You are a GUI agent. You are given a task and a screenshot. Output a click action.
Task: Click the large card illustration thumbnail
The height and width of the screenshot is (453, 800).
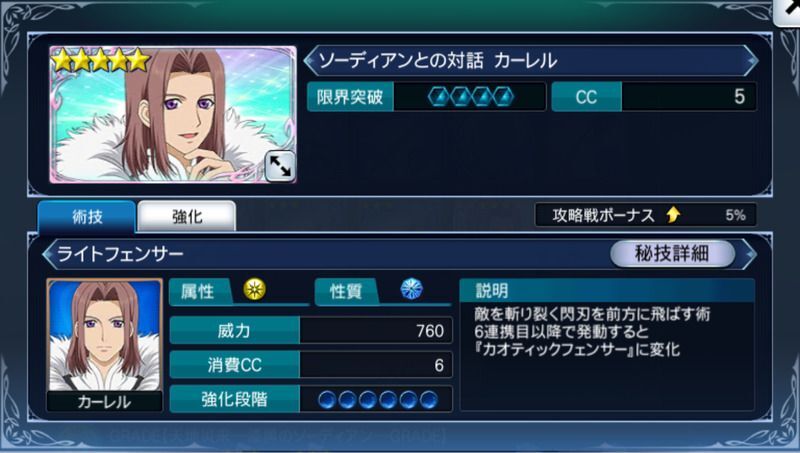point(173,114)
